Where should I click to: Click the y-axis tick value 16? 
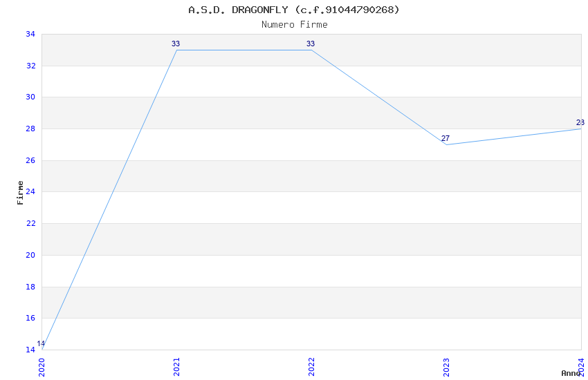[30, 319]
